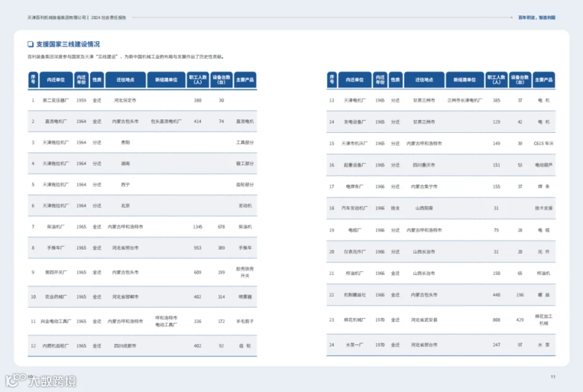
Task: Select the cell 起重设备厂
Action: [355, 165]
